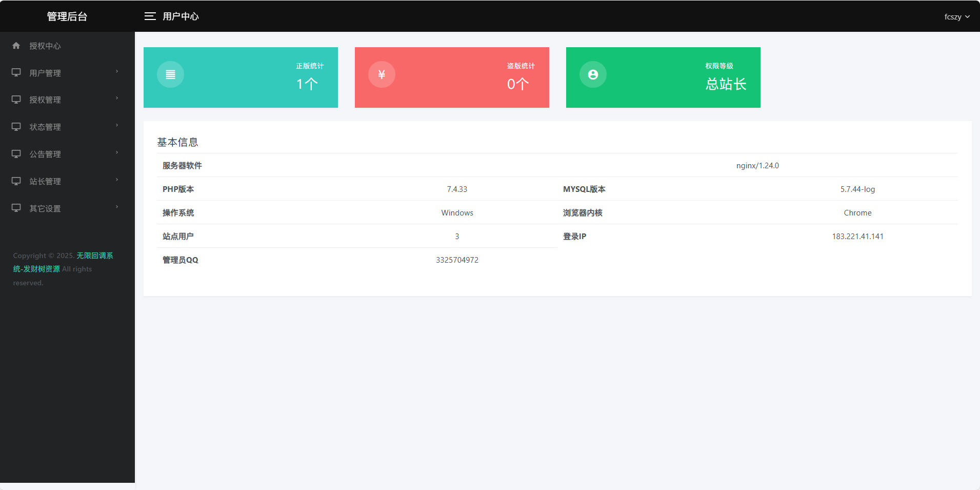Click the 登录IP row label
This screenshot has height=490, width=980.
click(x=574, y=237)
